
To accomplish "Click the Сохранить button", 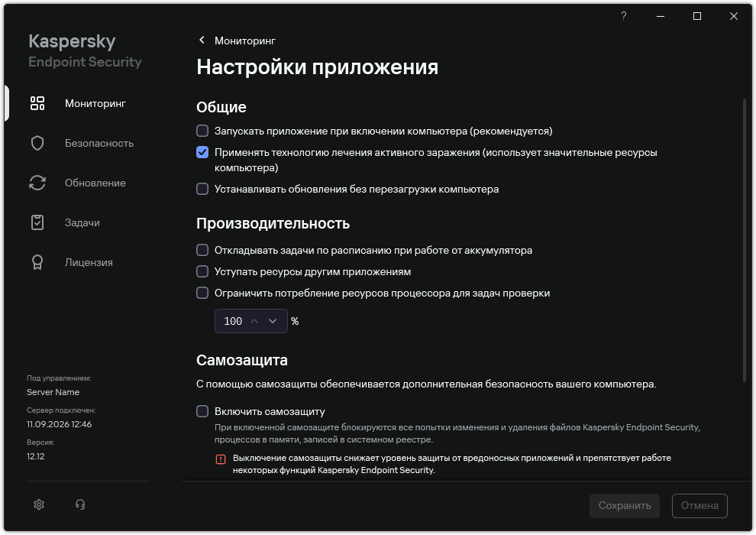I will coord(625,505).
